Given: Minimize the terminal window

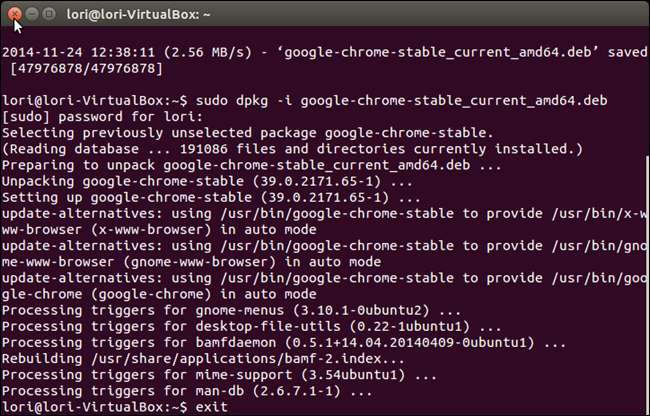Looking at the screenshot, I should [33, 15].
